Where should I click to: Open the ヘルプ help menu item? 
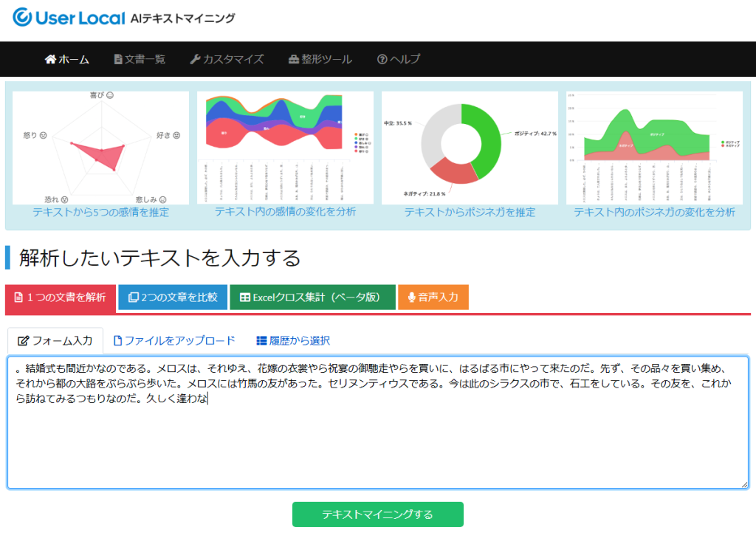(399, 59)
